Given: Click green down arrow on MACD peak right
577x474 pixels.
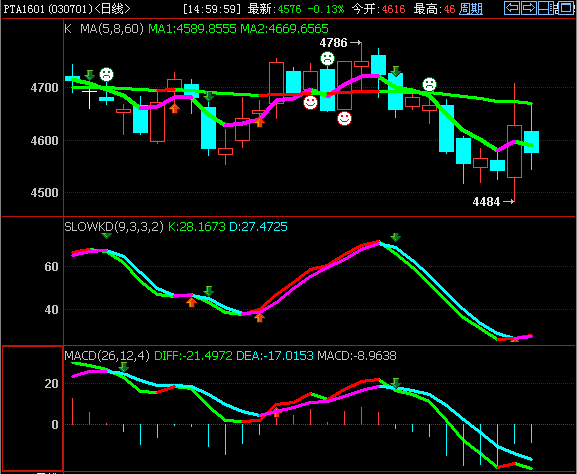Looking at the screenshot, I should coord(396,383).
